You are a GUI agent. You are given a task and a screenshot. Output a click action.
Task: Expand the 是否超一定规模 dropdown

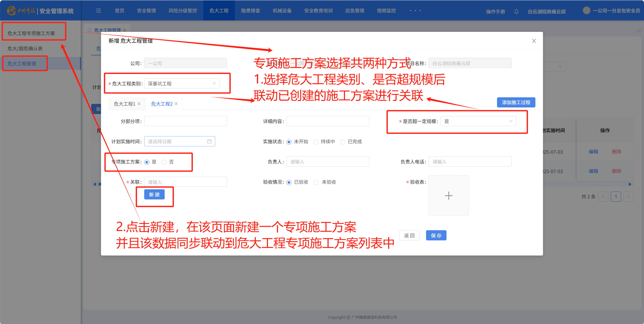tap(478, 121)
